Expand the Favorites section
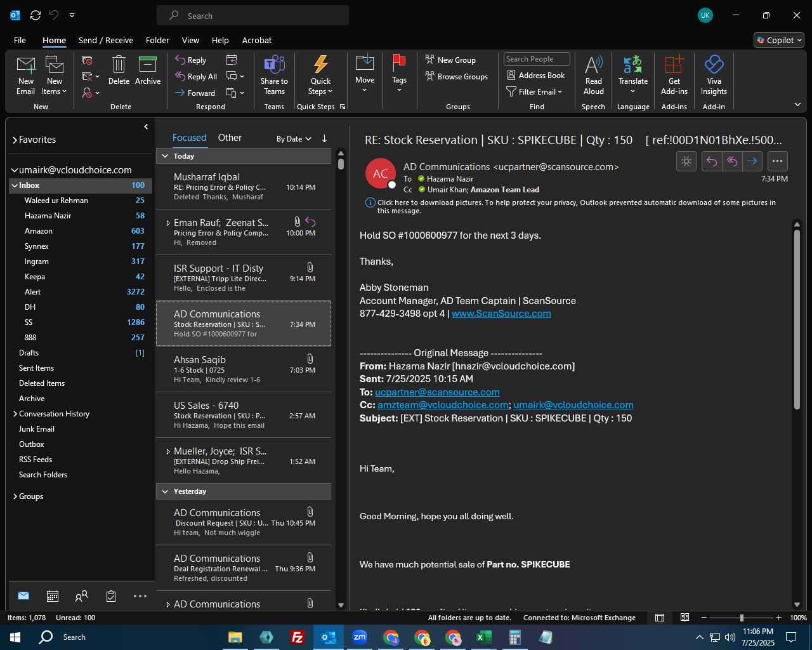 (x=15, y=140)
